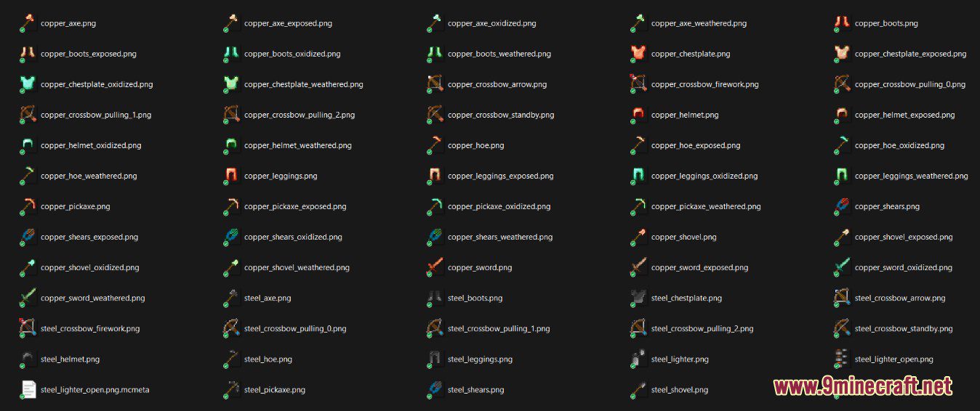Click file name steel_boots.png
This screenshot has width=980, height=411.
coord(475,298)
